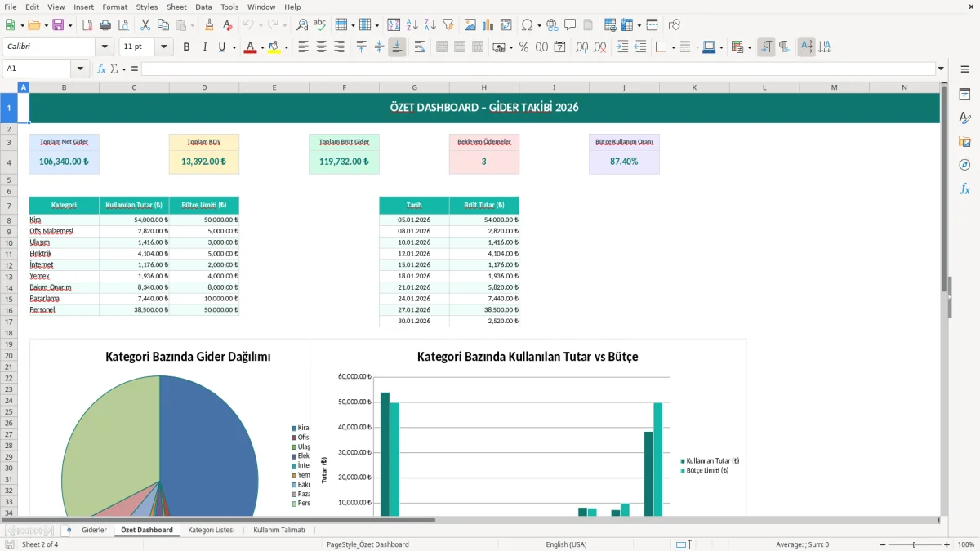Activate Clone Formatting paintbrush
The height and width of the screenshot is (551, 980).
click(210, 25)
